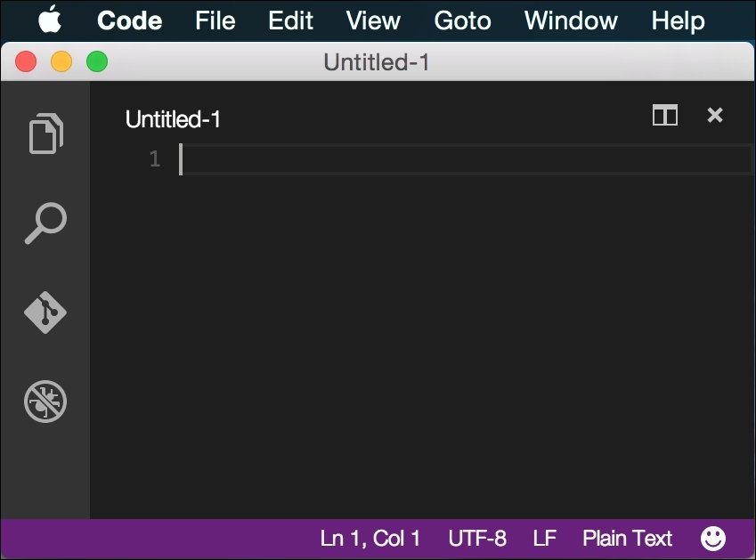Open the Edit menu
Image resolution: width=756 pixels, height=560 pixels.
(290, 20)
